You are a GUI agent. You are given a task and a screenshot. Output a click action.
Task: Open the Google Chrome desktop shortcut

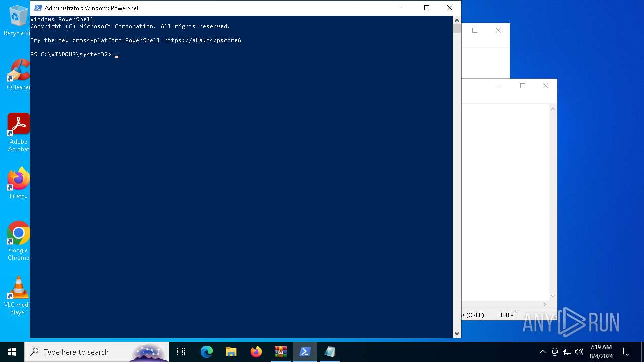tap(18, 241)
